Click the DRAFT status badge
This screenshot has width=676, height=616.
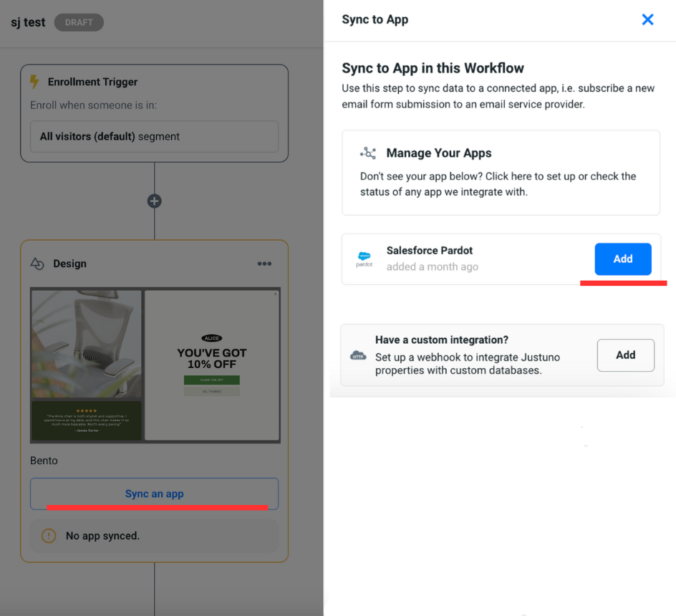[x=79, y=22]
